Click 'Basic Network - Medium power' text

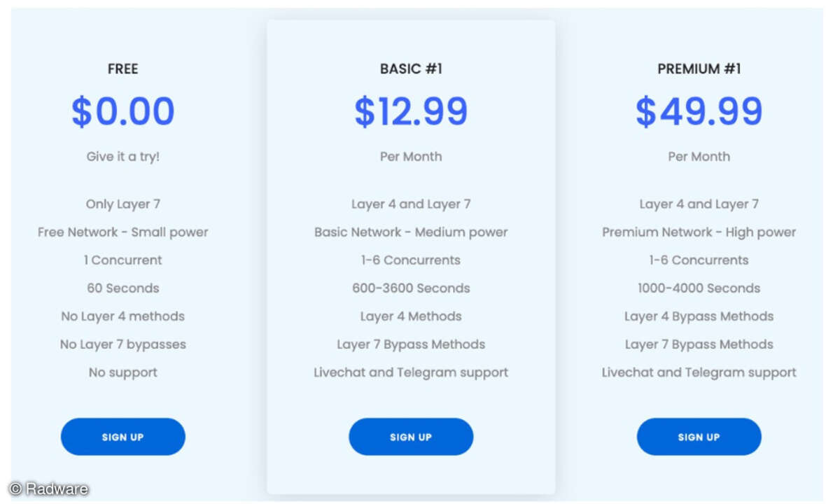pos(411,232)
